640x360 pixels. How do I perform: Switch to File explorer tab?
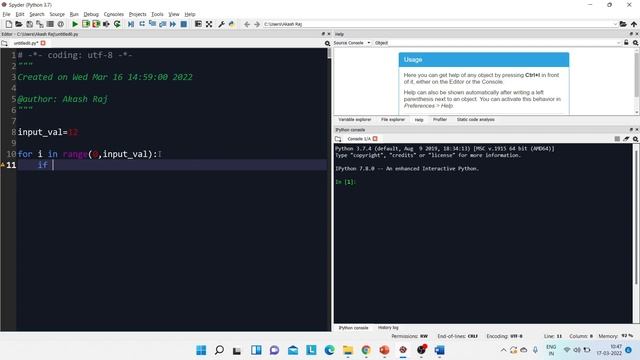[x=393, y=120]
